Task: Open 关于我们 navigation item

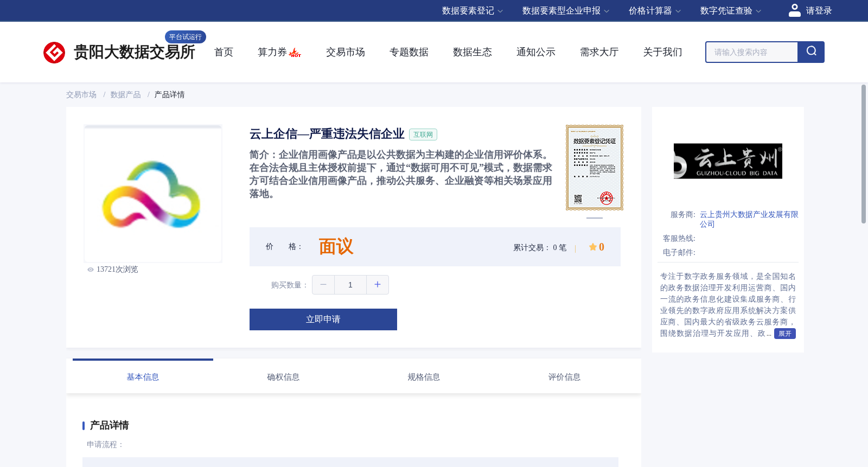Action: click(663, 52)
